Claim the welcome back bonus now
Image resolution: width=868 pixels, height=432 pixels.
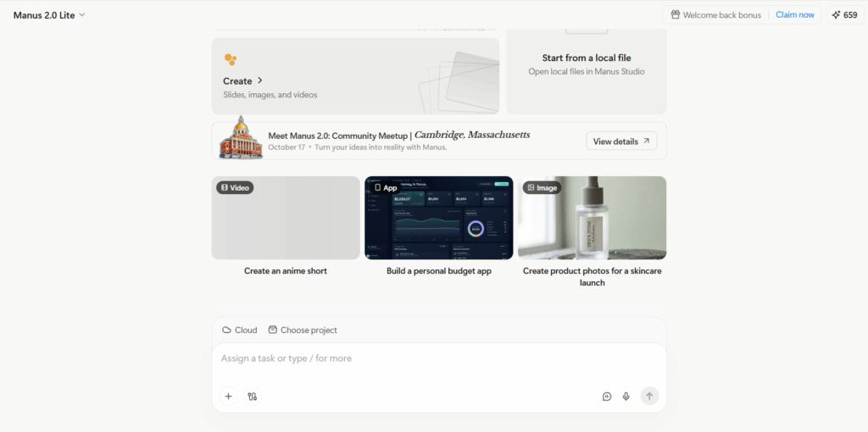795,15
